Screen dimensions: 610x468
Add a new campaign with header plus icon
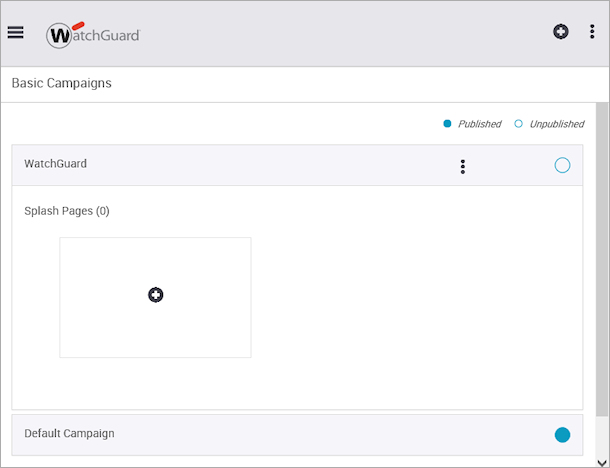(561, 32)
